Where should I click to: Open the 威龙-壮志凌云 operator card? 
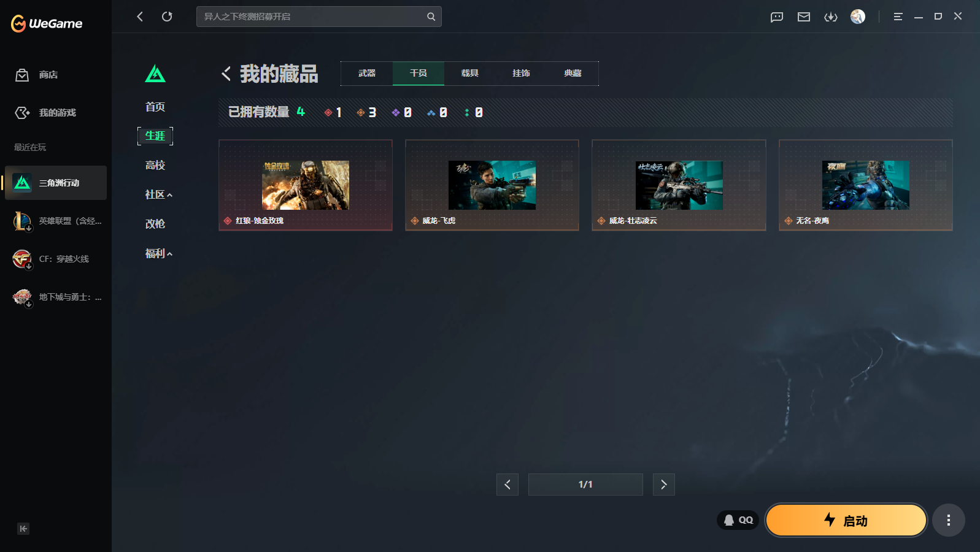coord(679,185)
